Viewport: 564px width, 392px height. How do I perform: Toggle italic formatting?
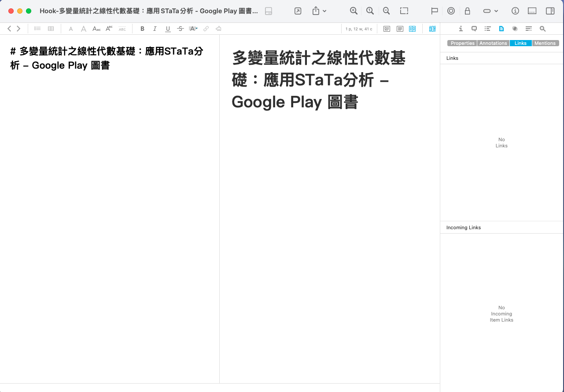pyautogui.click(x=155, y=29)
